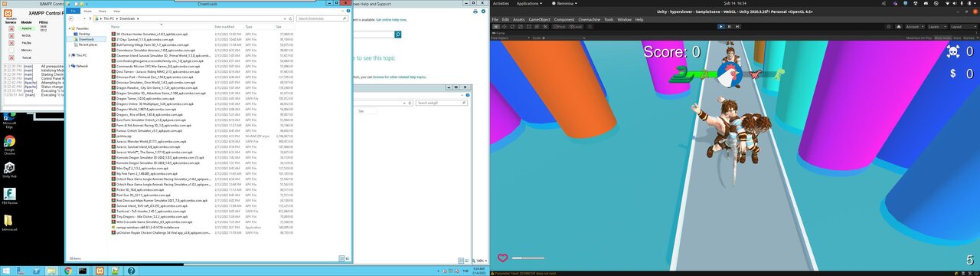Switch to the View ribbon tab

pos(116,11)
